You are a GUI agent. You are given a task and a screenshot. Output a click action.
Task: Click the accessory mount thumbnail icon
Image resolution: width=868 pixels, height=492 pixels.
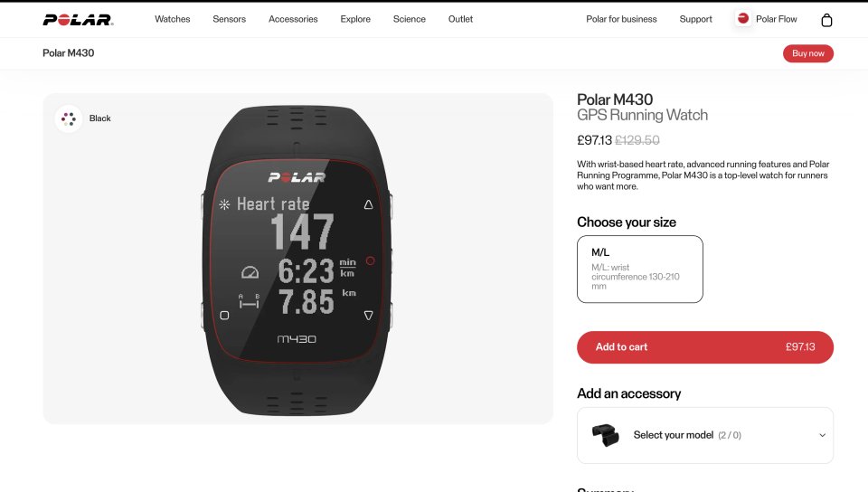[606, 435]
